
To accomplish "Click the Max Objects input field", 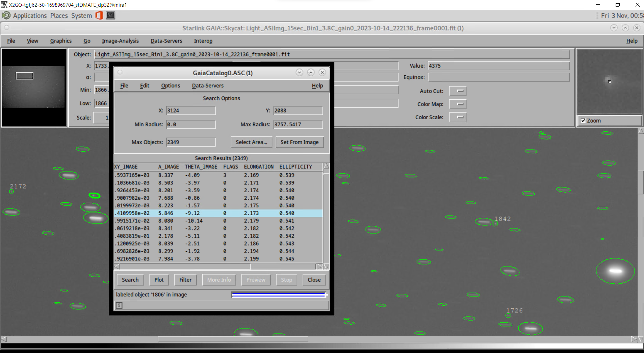I will coord(191,142).
